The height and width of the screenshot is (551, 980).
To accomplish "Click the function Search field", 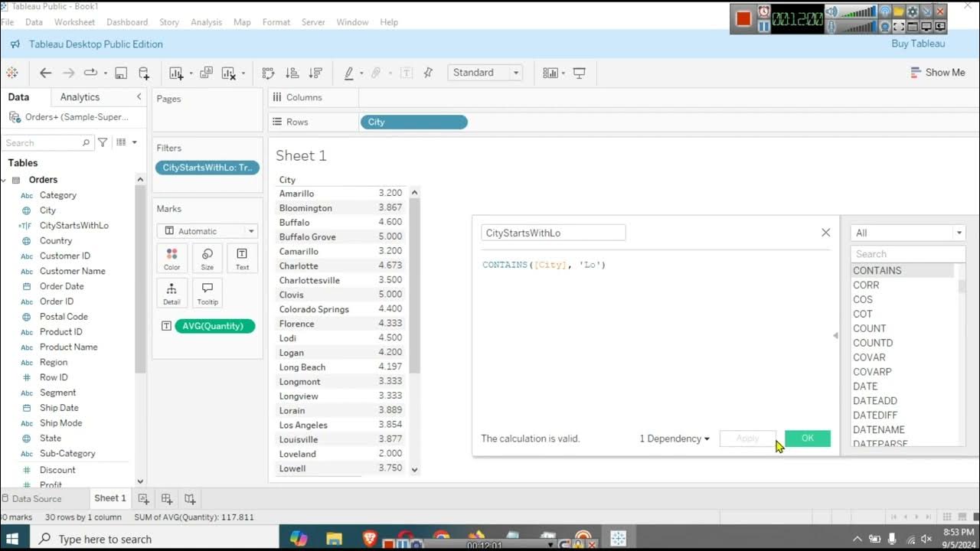I will point(908,254).
